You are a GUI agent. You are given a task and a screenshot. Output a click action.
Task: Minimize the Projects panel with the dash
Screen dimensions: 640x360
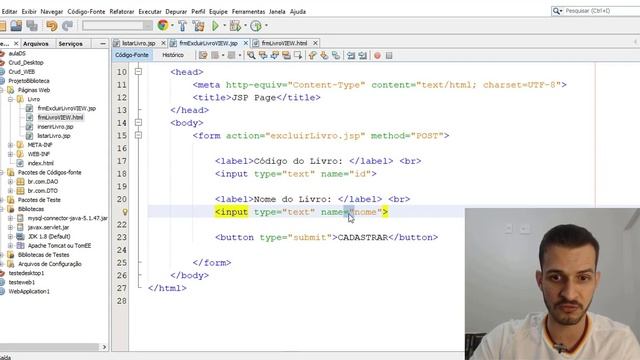pos(102,43)
